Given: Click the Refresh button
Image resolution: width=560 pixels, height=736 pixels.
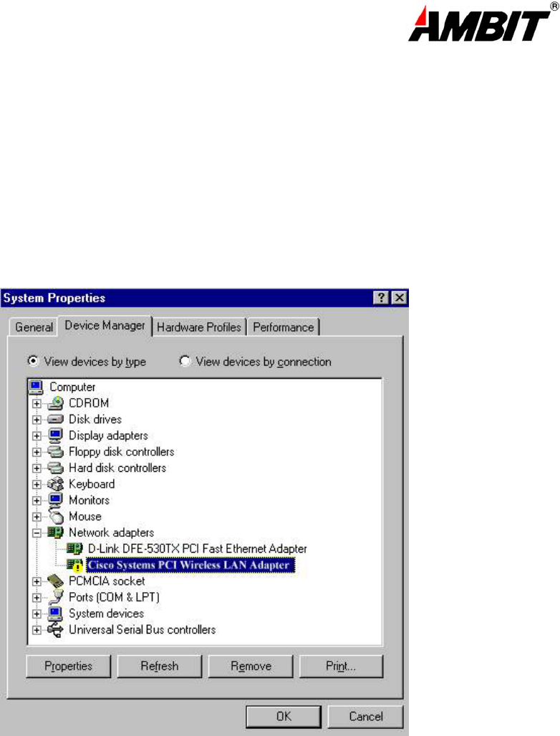Looking at the screenshot, I should pyautogui.click(x=160, y=666).
